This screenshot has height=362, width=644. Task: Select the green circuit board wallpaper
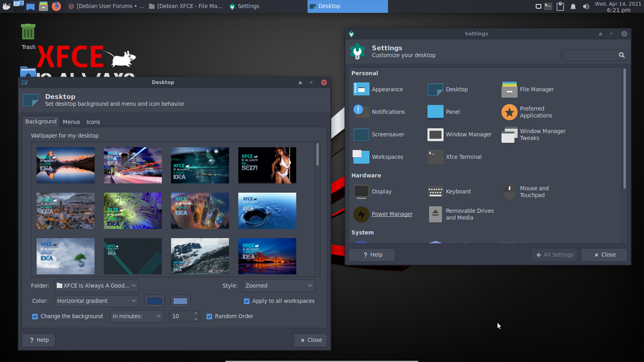tap(133, 211)
